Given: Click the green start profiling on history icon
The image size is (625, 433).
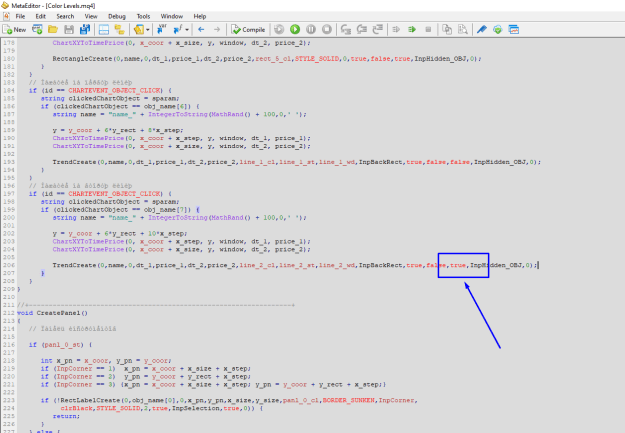Looking at the screenshot, I should [412, 30].
